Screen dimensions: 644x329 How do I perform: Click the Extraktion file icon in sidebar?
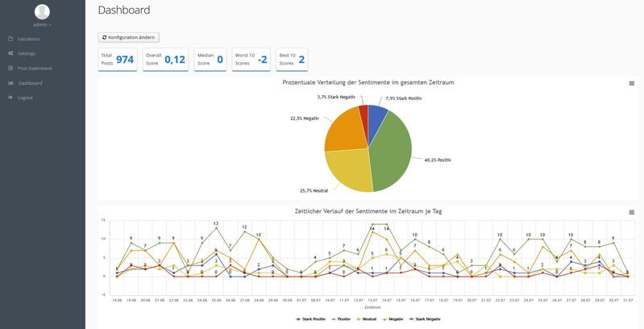click(x=10, y=39)
